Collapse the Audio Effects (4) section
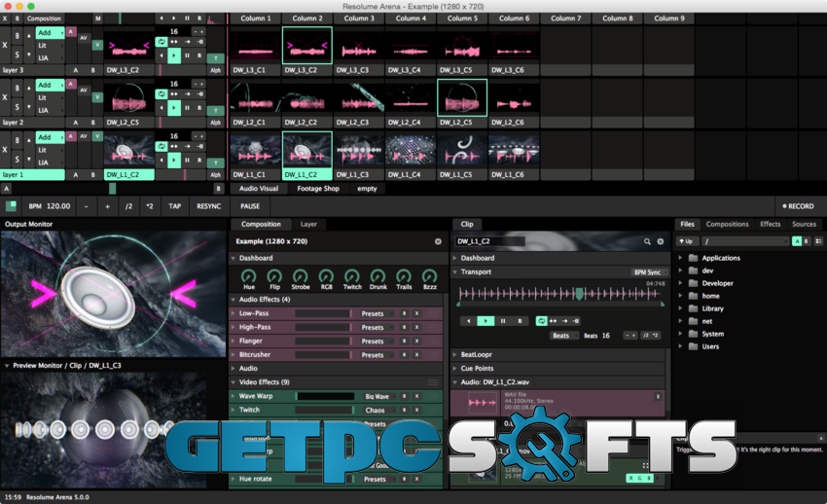 pyautogui.click(x=234, y=300)
